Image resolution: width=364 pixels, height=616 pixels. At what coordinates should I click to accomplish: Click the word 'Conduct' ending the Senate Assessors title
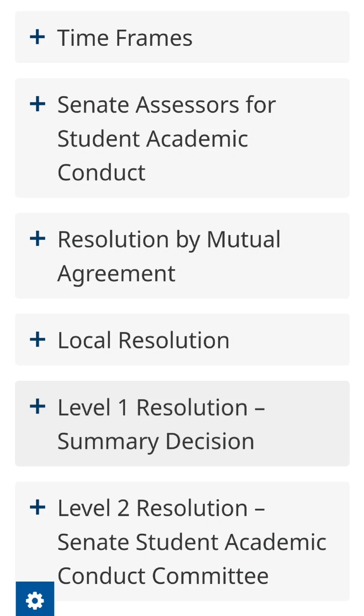101,172
